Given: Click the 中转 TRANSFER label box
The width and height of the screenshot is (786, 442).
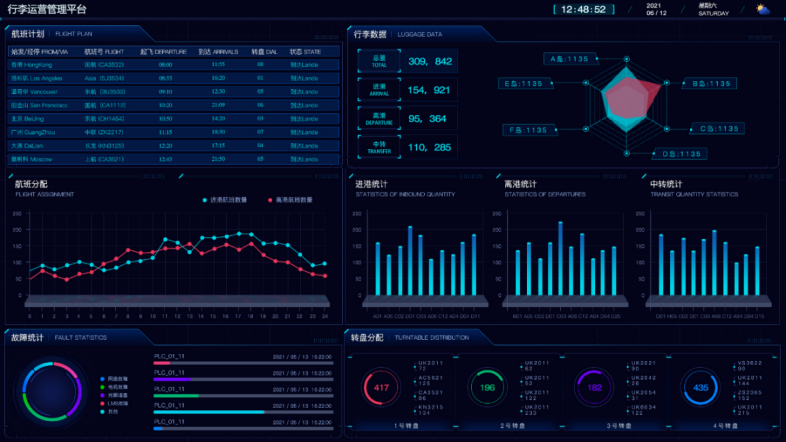Looking at the screenshot, I should coord(379,147).
